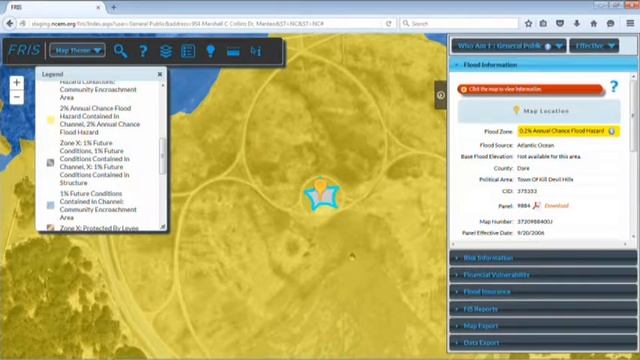Click the browser Search field
The width and height of the screenshot is (640, 360).
point(459,24)
